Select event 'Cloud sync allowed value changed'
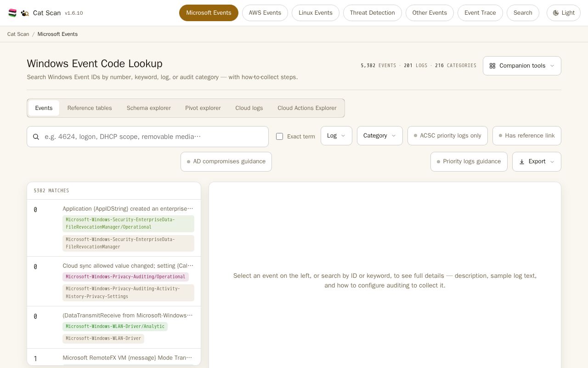 pos(114,282)
